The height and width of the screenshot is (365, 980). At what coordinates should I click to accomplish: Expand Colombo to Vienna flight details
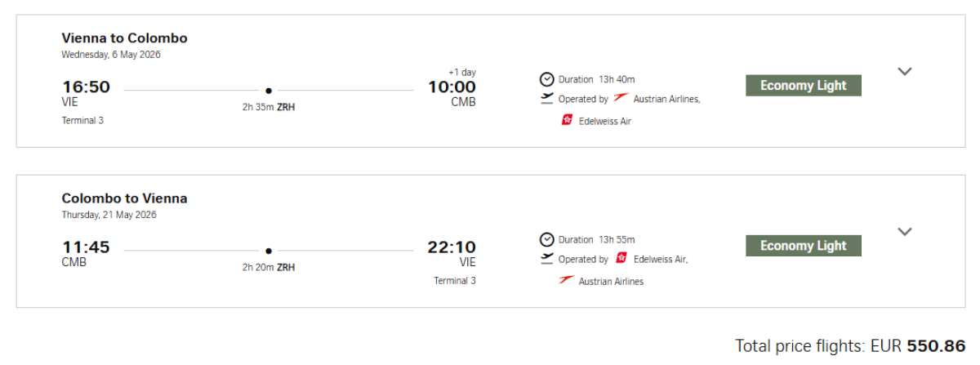(x=904, y=231)
